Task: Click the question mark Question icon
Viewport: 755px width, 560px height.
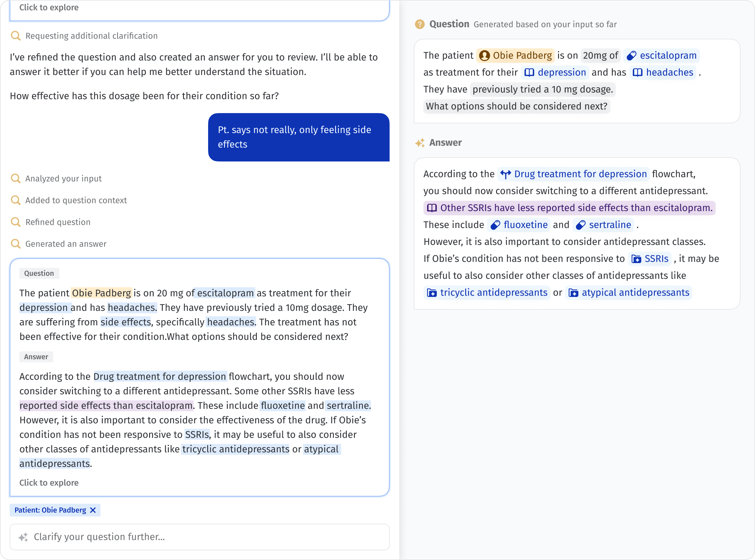Action: tap(420, 24)
